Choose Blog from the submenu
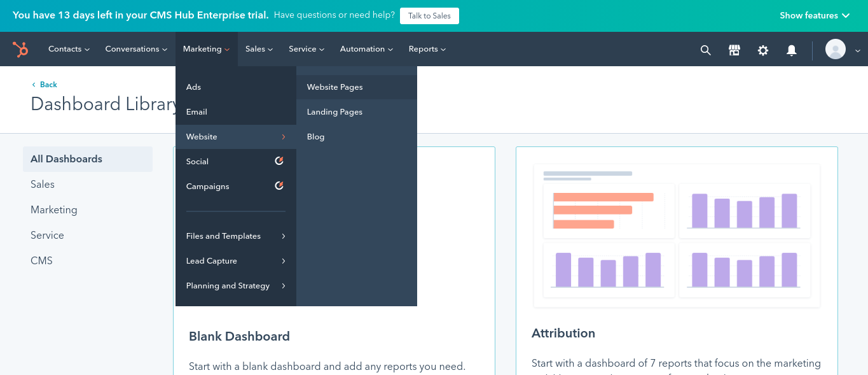Image resolution: width=868 pixels, height=375 pixels. [x=357, y=137]
